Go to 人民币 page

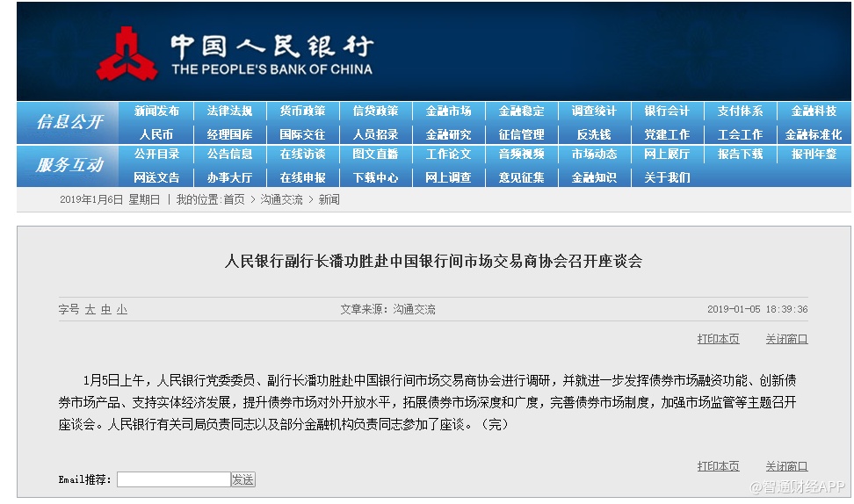coord(156,134)
